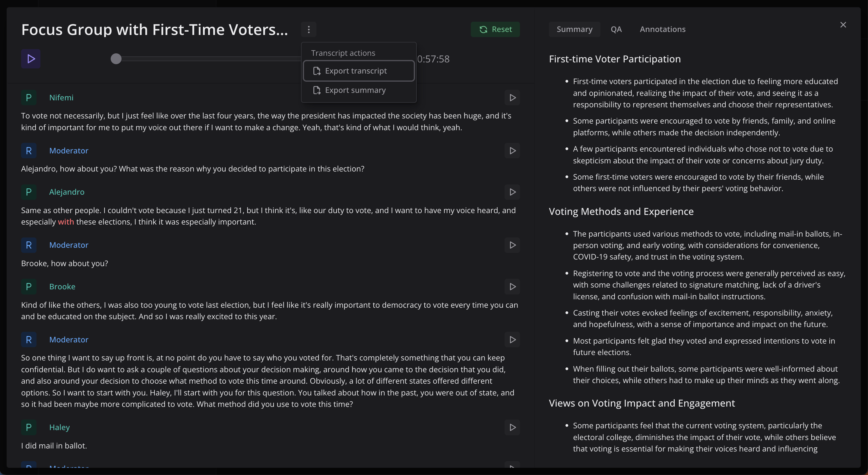Click the text "Brooke, how about you?"
Viewport: 868px width, 475px height.
click(x=64, y=264)
